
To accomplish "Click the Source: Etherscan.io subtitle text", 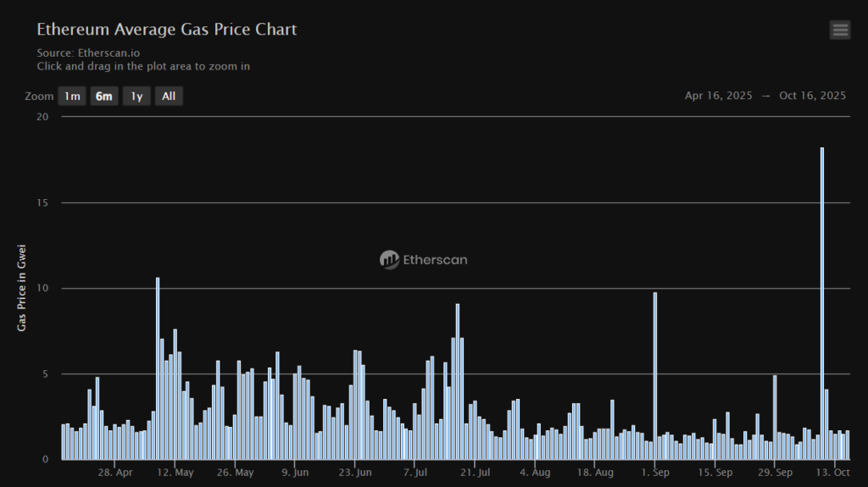I will pyautogui.click(x=88, y=53).
